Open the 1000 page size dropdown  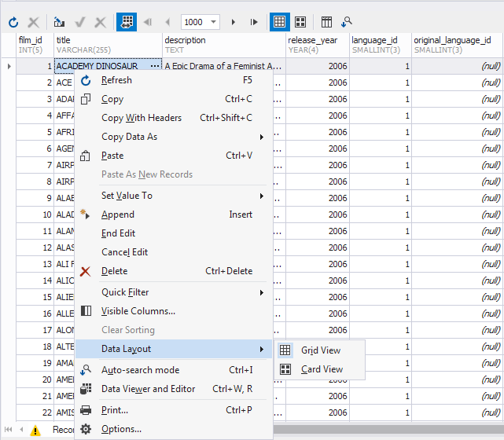click(x=213, y=22)
